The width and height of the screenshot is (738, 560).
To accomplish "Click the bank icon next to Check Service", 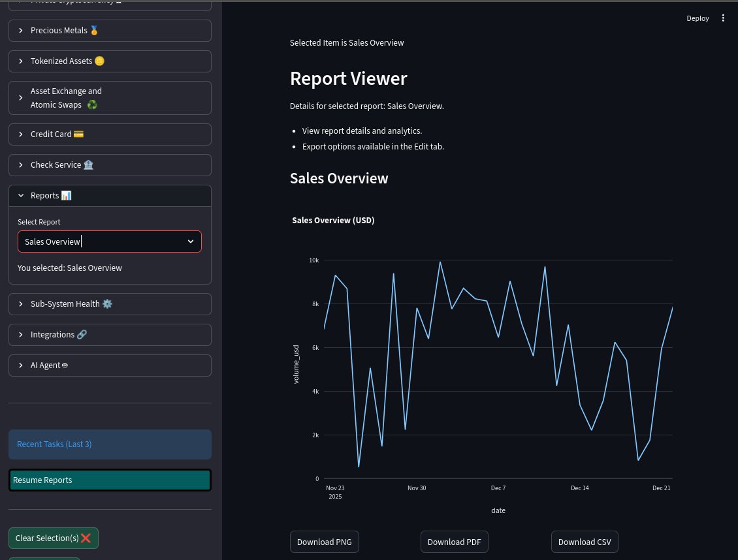I will tap(89, 165).
